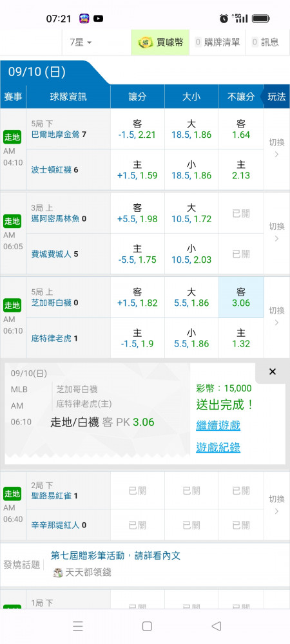Expand 切換 for Marlins vs Phillies
Screen dimensions: 290x644
277,232
